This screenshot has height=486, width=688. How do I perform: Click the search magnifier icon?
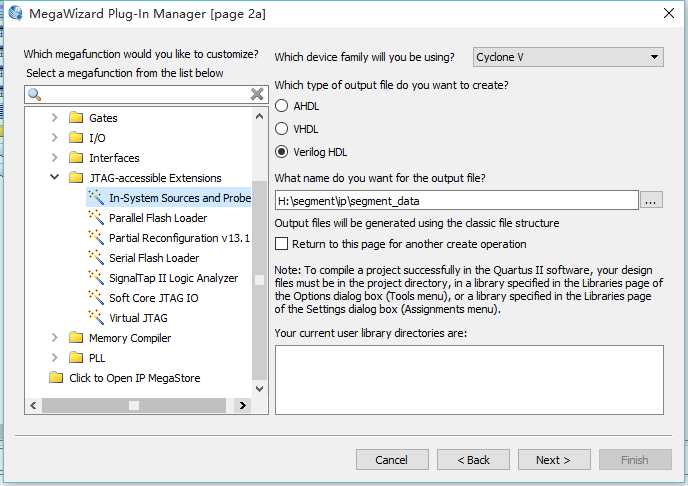pyautogui.click(x=34, y=94)
